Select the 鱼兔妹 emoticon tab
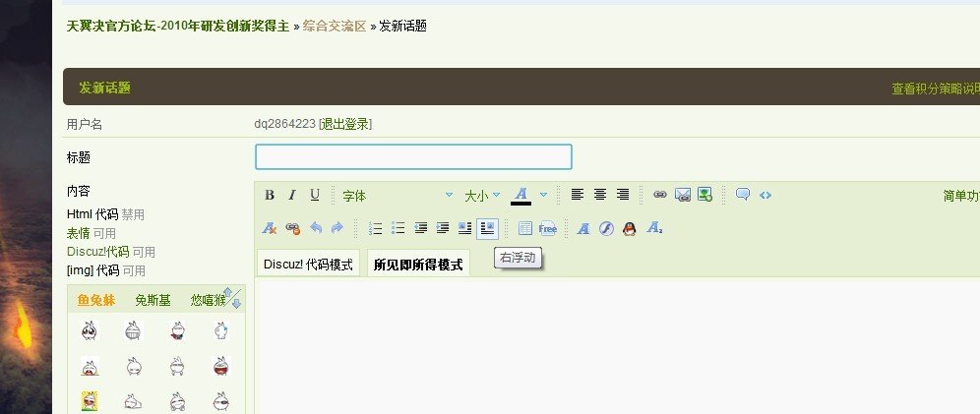Screen dimensions: 980x414 [x=96, y=300]
